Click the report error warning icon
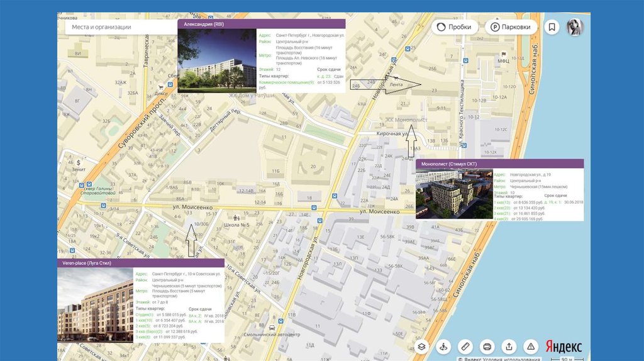Viewport: 644px width, 361px height. coord(531,347)
